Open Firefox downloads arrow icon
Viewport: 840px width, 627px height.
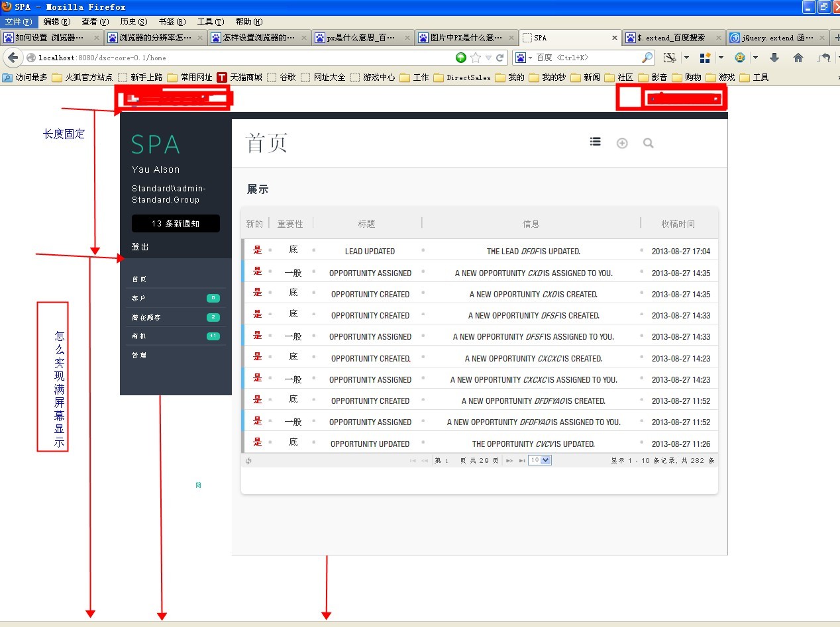point(774,58)
